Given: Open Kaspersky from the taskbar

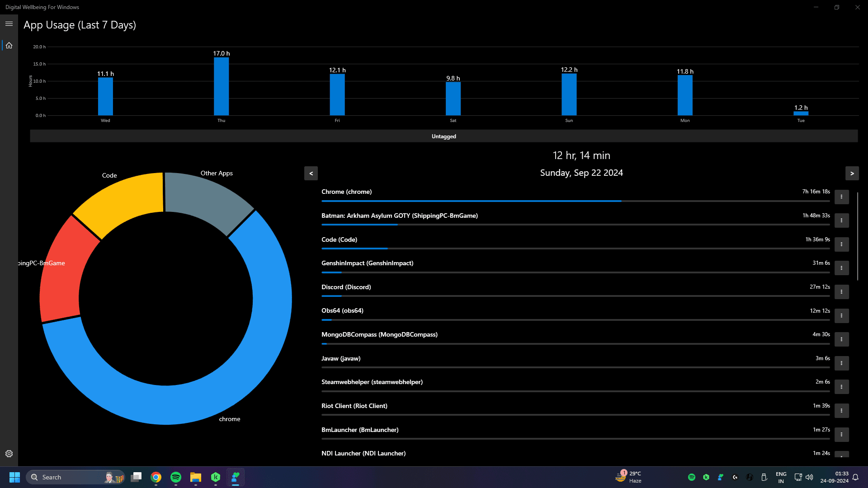Looking at the screenshot, I should coord(216,477).
